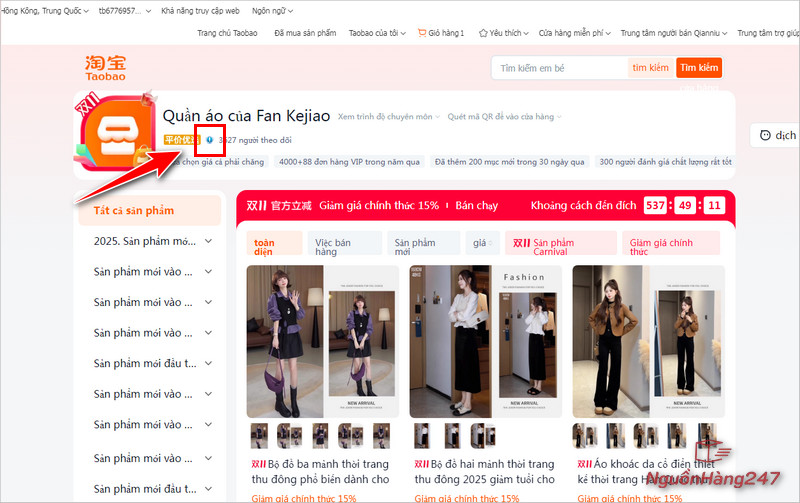The height and width of the screenshot is (503, 800).
Task: Click Đã thêm 200 mục mới tag
Action: pyautogui.click(x=510, y=162)
